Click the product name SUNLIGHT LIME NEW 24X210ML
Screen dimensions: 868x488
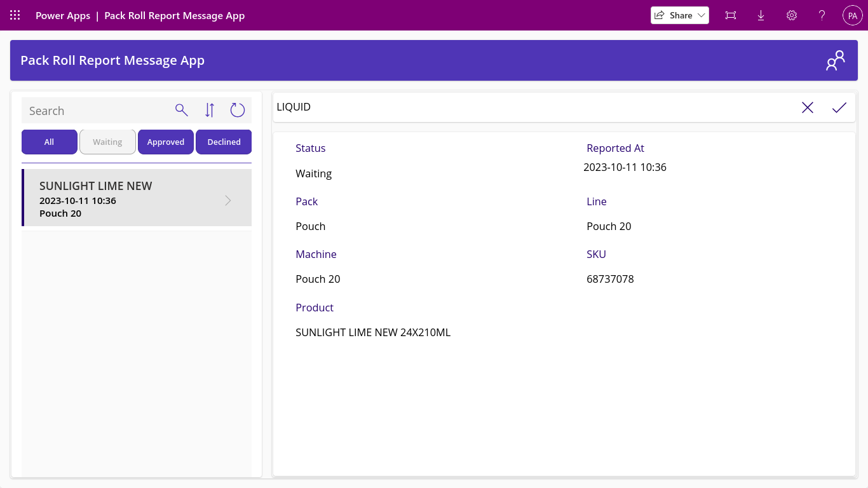pos(373,332)
